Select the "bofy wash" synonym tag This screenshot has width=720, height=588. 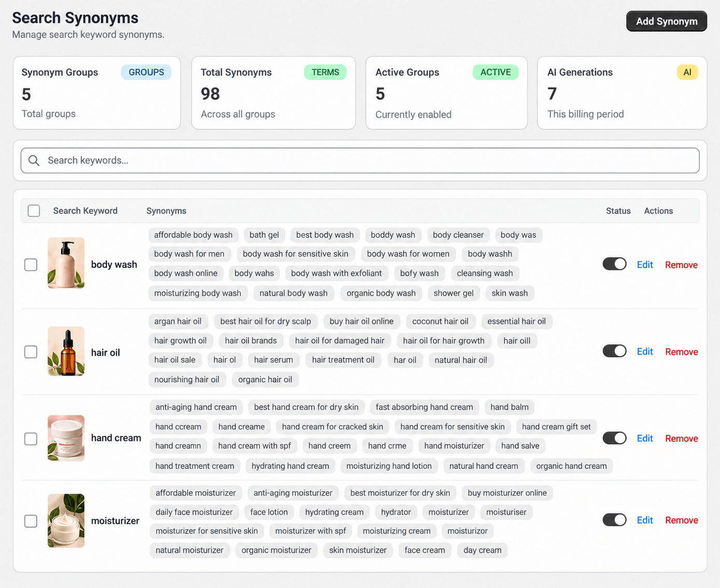[x=419, y=274]
